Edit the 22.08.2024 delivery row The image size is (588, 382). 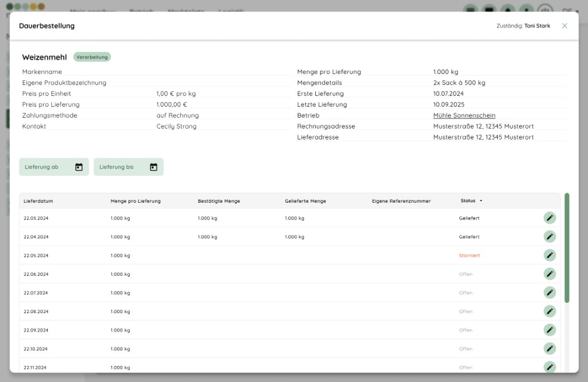550,311
